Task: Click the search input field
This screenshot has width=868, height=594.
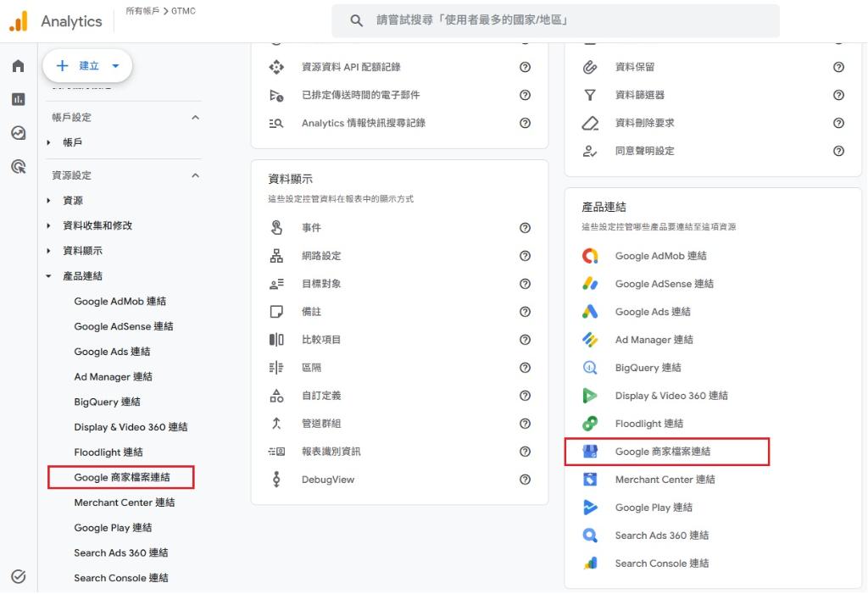Action: coord(555,20)
